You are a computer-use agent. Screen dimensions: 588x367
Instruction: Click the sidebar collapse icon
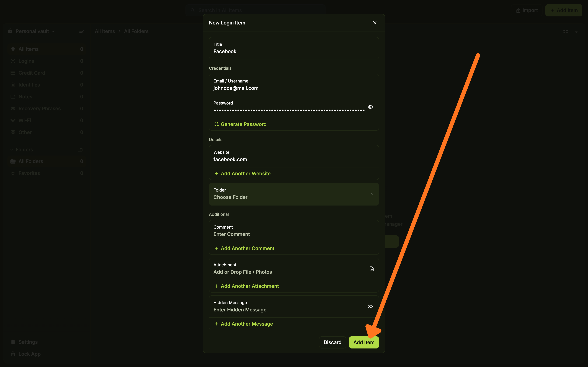click(x=81, y=31)
